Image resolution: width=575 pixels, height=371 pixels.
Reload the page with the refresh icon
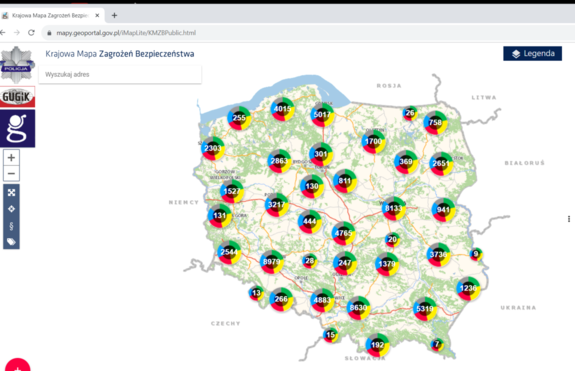click(x=32, y=33)
